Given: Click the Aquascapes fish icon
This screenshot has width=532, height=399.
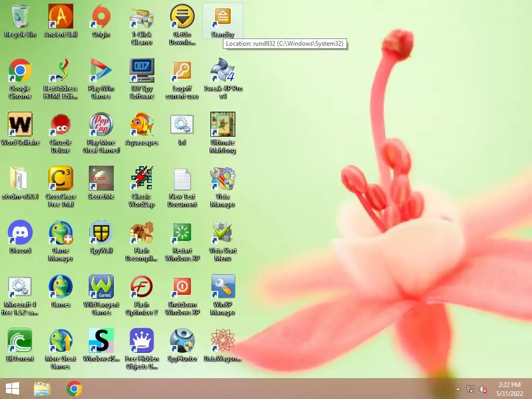Looking at the screenshot, I should point(141,124).
